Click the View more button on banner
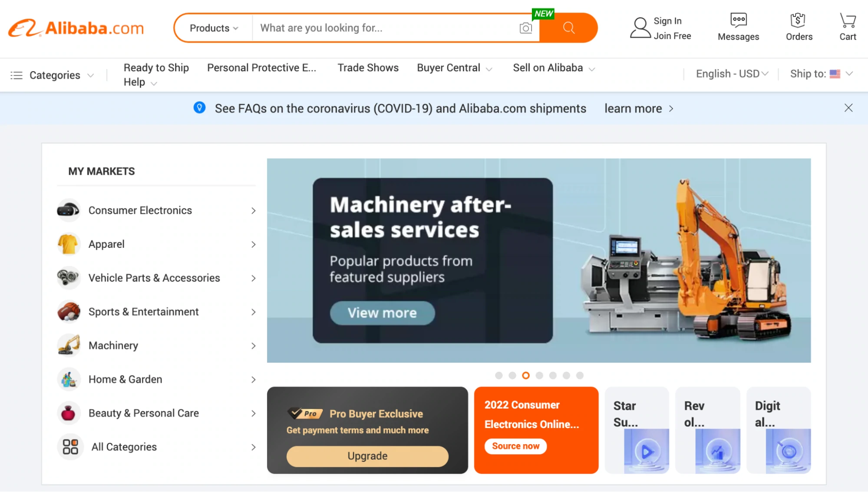 click(x=382, y=312)
